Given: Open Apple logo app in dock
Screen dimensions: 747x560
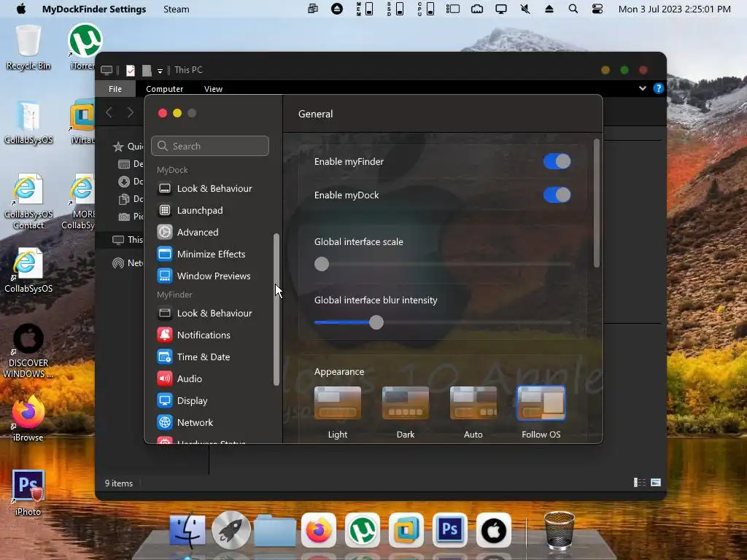Looking at the screenshot, I should click(x=494, y=530).
